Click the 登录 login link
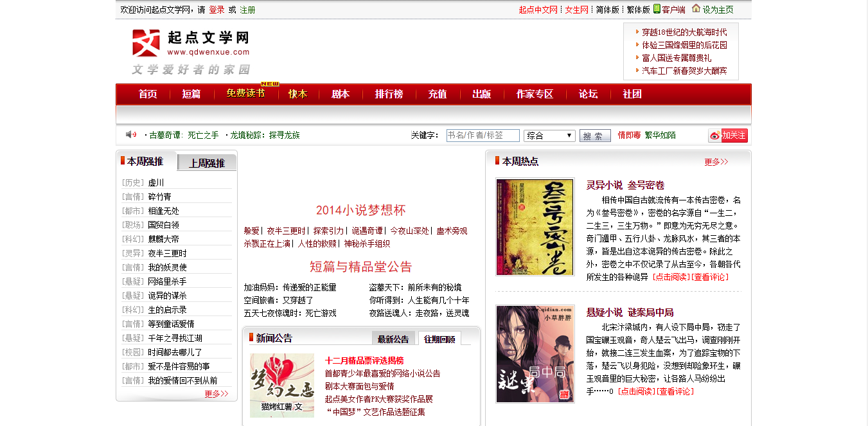This screenshot has width=868, height=426. click(x=217, y=10)
